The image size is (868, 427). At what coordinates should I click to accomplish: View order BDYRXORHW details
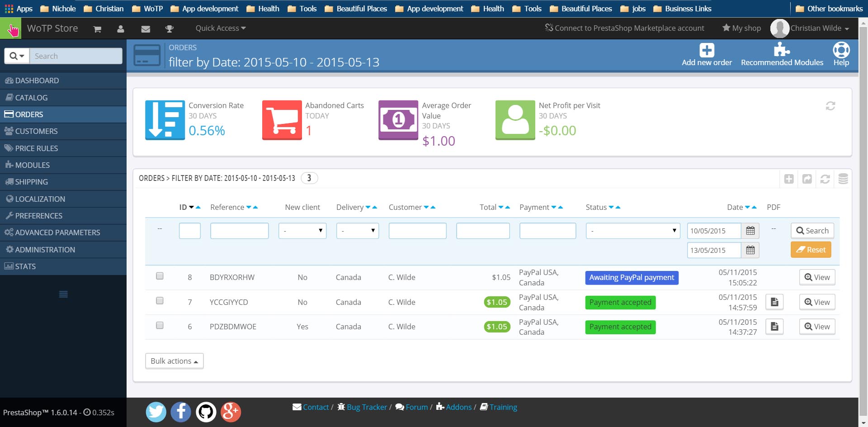point(817,277)
